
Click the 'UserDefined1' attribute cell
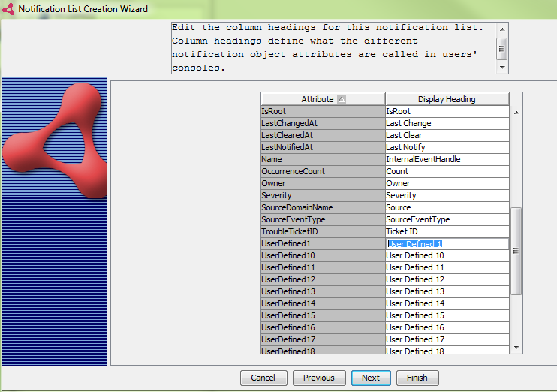(x=323, y=244)
